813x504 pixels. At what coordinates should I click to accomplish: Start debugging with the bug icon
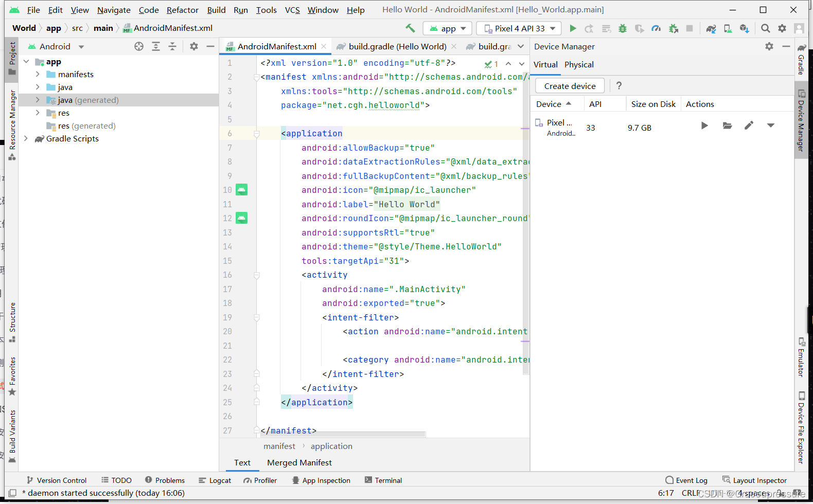pyautogui.click(x=623, y=28)
